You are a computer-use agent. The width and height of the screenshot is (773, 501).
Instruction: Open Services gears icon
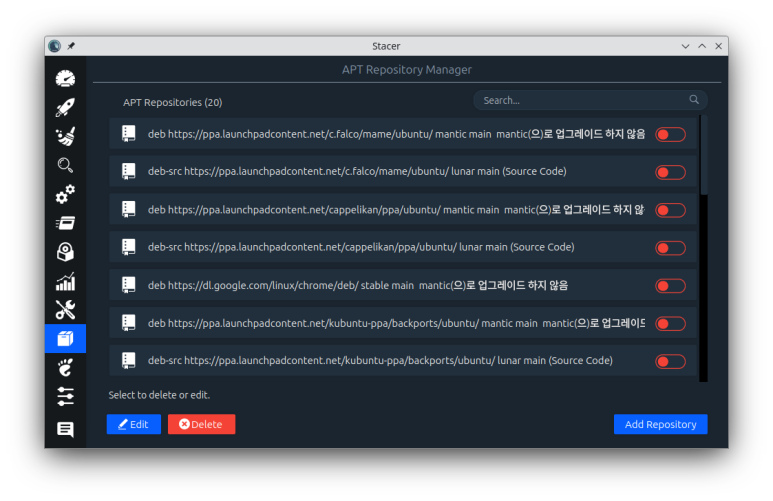[65, 194]
